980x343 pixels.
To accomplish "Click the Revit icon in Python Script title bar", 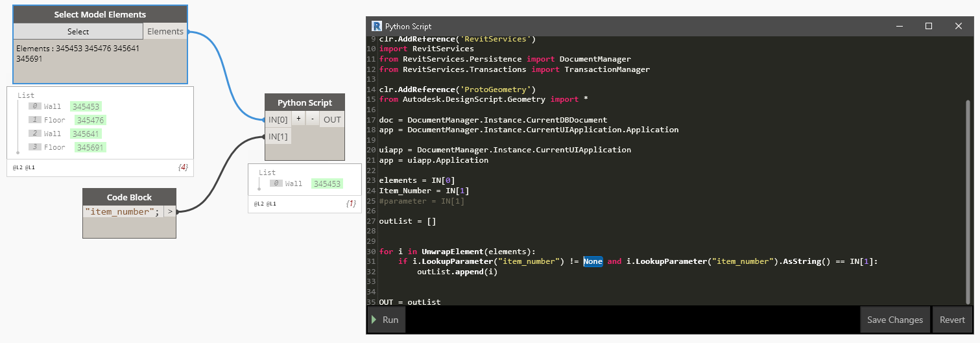I will click(376, 26).
